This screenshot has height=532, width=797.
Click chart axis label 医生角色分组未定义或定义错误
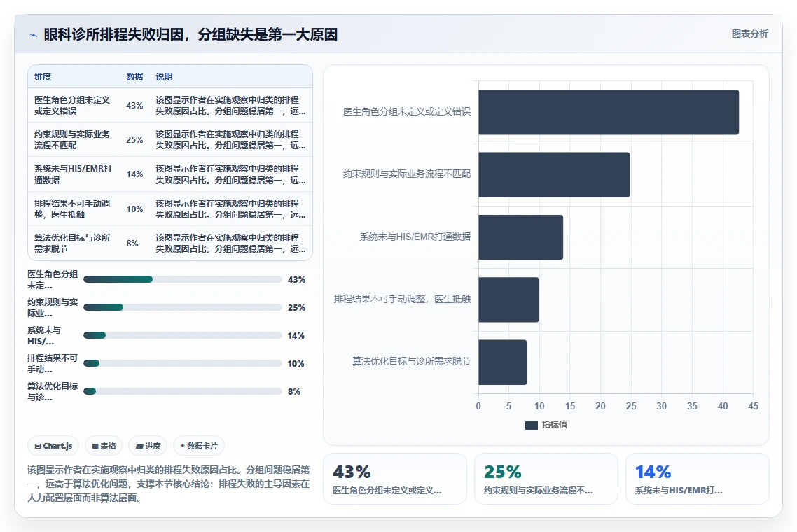tap(407, 111)
